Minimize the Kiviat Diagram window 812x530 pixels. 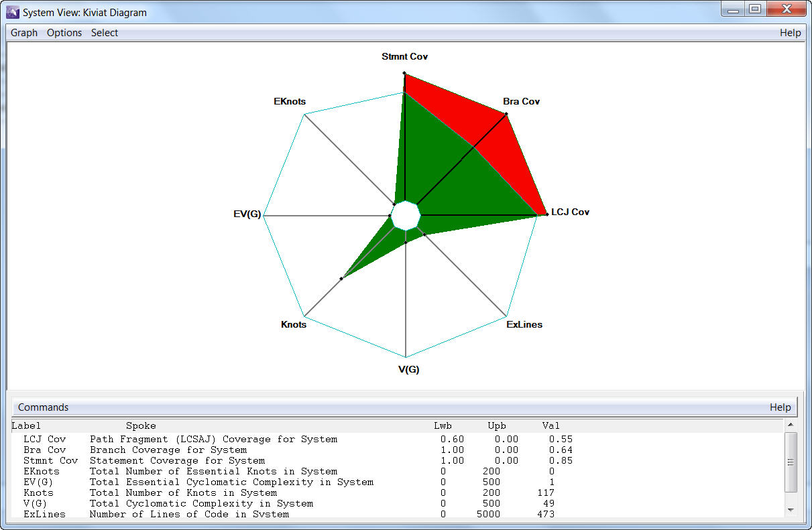(x=734, y=9)
